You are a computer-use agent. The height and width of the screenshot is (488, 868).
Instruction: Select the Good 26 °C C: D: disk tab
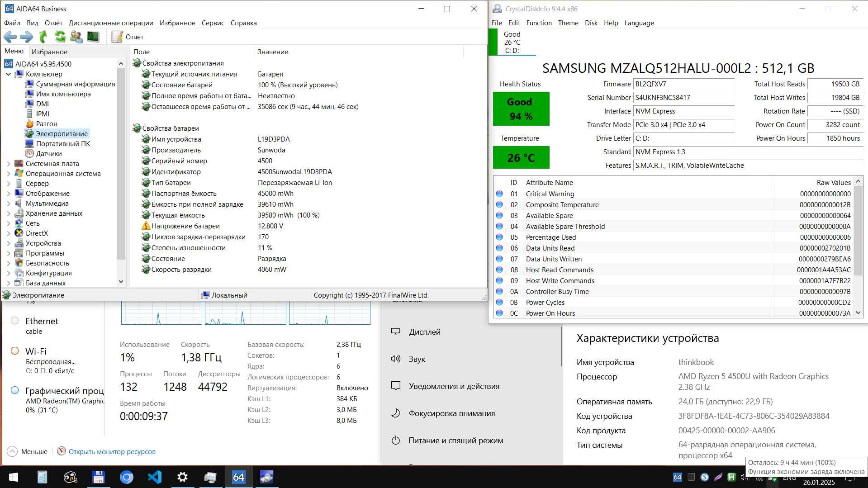click(x=512, y=42)
